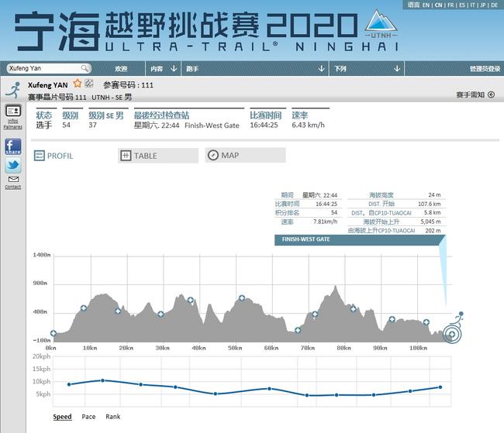Viewport: 504px width, 433px height.
Task: Click the checkpoint marker near 93km on profile
Action: click(392, 319)
